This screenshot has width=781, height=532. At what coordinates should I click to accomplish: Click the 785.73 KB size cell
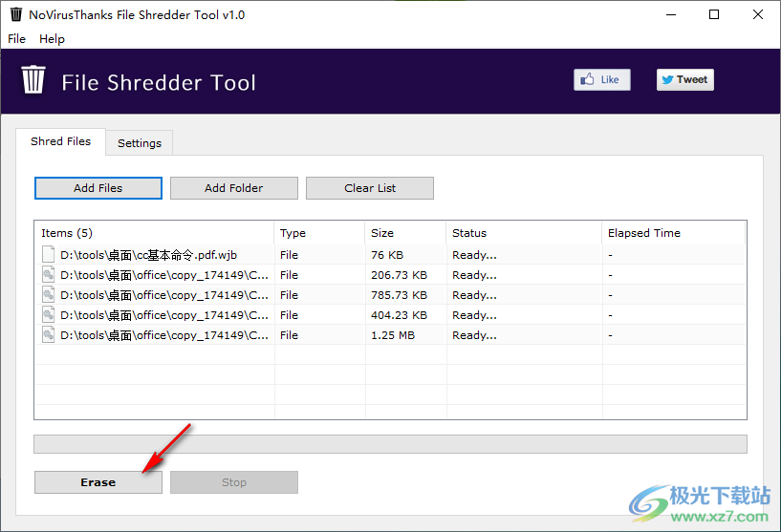point(399,295)
